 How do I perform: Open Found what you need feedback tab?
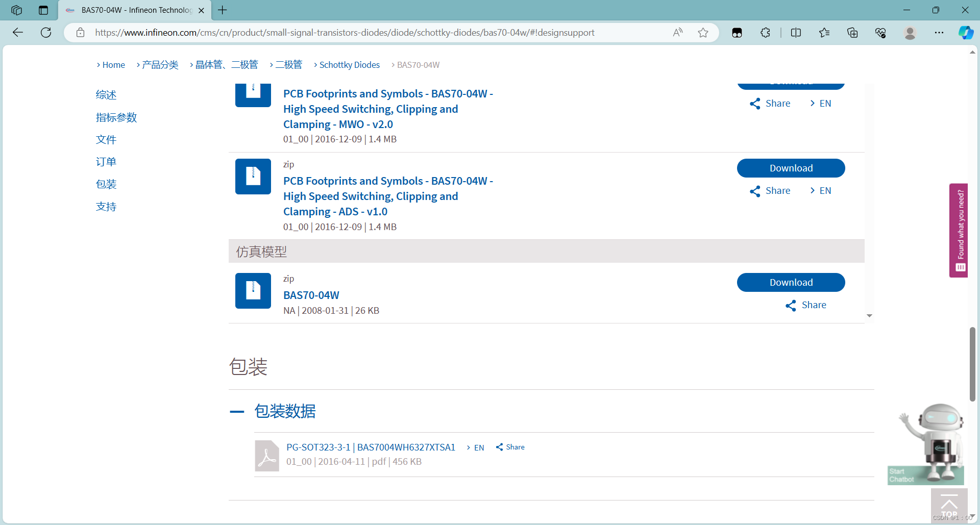pos(960,231)
